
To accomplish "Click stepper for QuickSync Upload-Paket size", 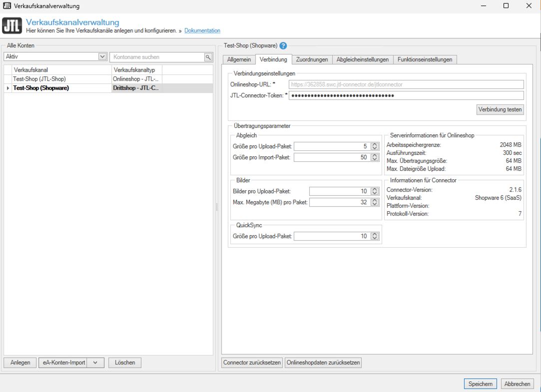I will [375, 236].
